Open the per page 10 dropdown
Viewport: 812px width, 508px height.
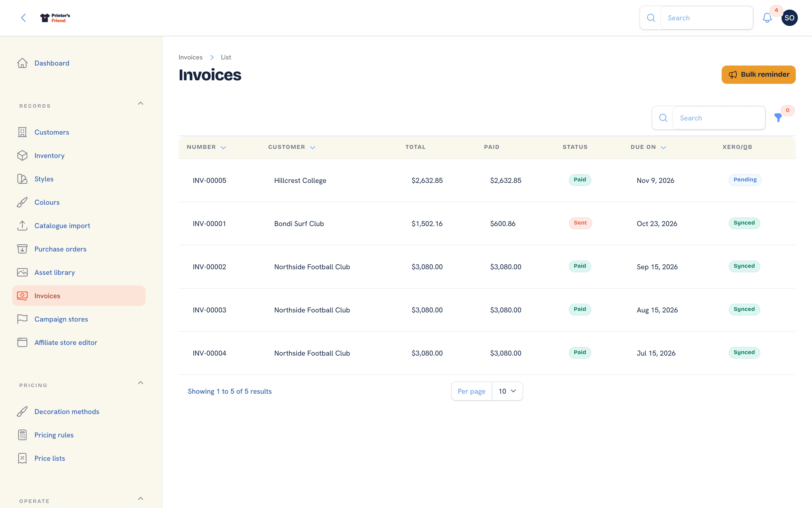tap(507, 391)
